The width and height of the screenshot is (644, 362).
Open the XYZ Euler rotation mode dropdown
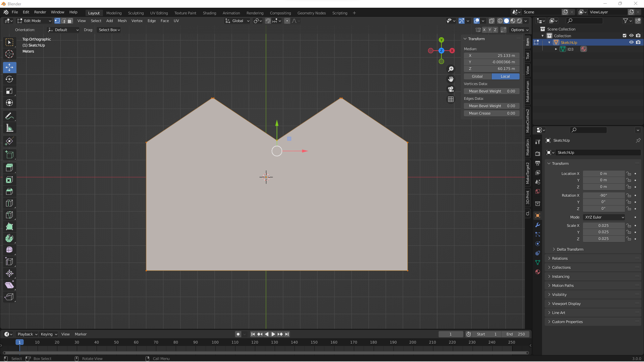click(x=604, y=217)
